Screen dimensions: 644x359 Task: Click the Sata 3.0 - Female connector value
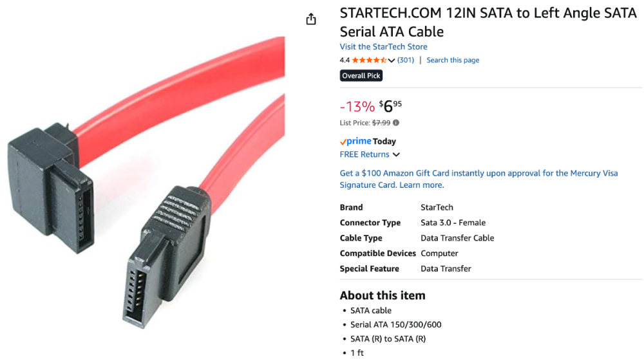click(x=453, y=223)
